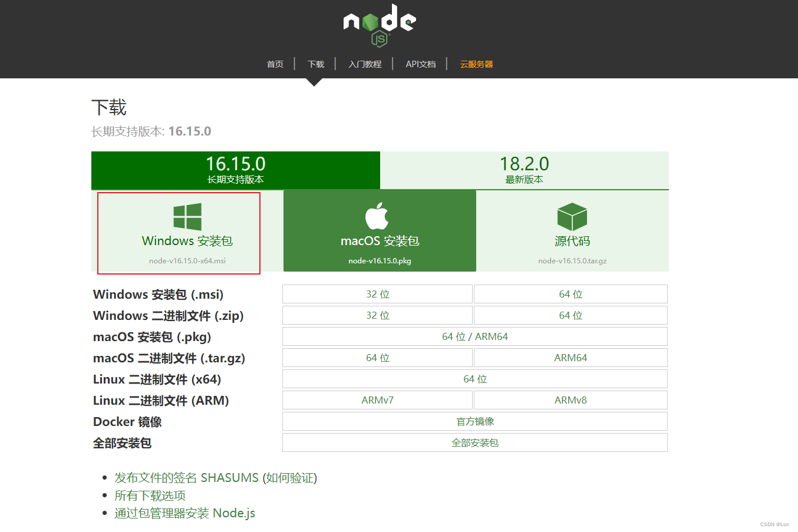Click the Linux 二进制文件 (x64) row label

157,379
